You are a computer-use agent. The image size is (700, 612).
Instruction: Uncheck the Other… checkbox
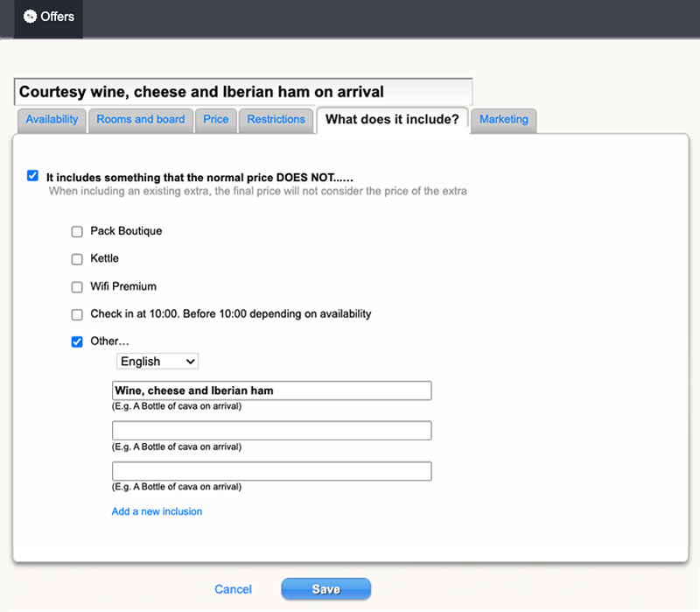pos(77,341)
